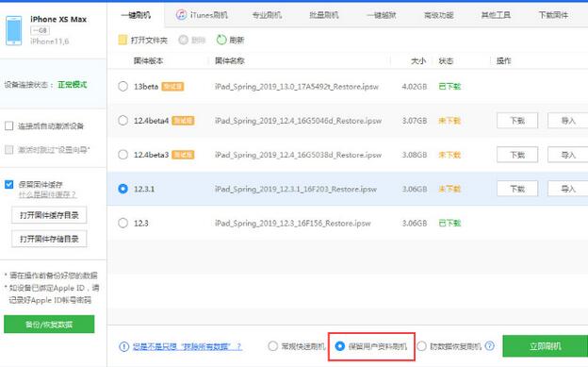Click the orange 测试版 badge next to 13beta
This screenshot has width=588, height=367.
172,87
